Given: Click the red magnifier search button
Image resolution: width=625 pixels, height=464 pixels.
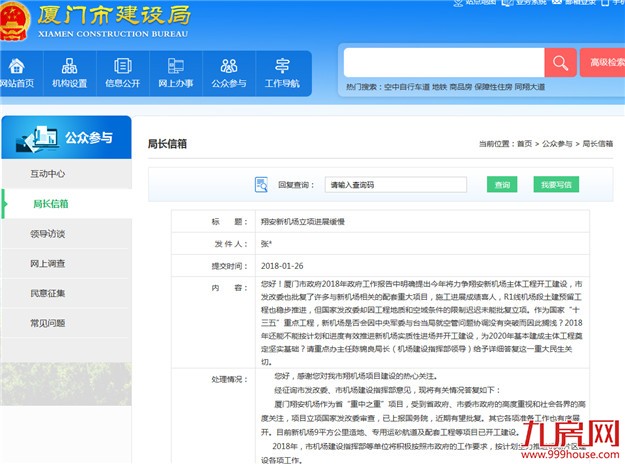Looking at the screenshot, I should 560,63.
